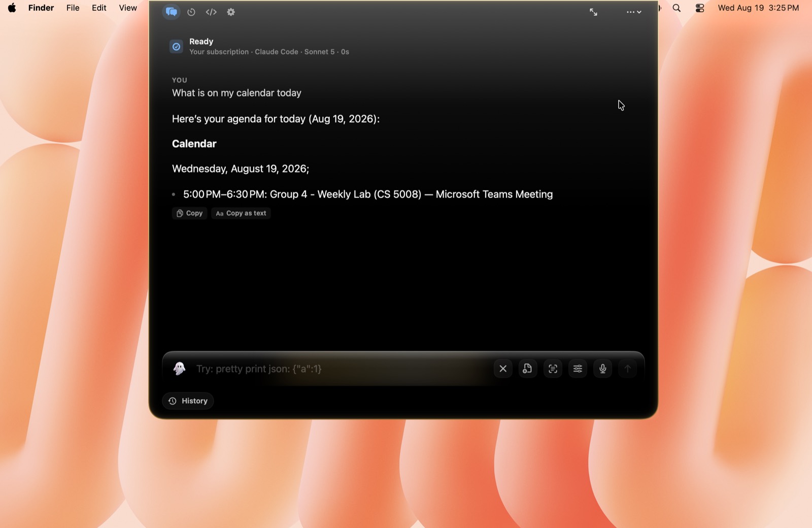812x528 pixels.
Task: Click the ghost icon in input bar
Action: (x=179, y=369)
